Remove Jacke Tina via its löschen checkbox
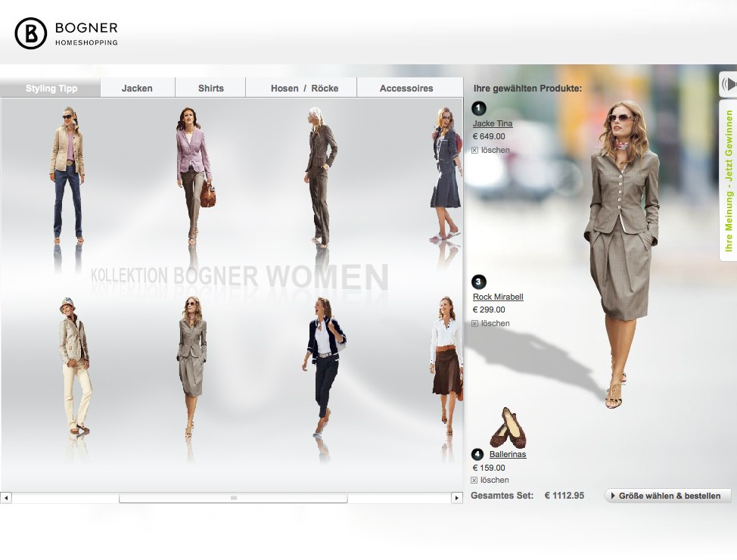This screenshot has height=560, width=737. (x=474, y=151)
